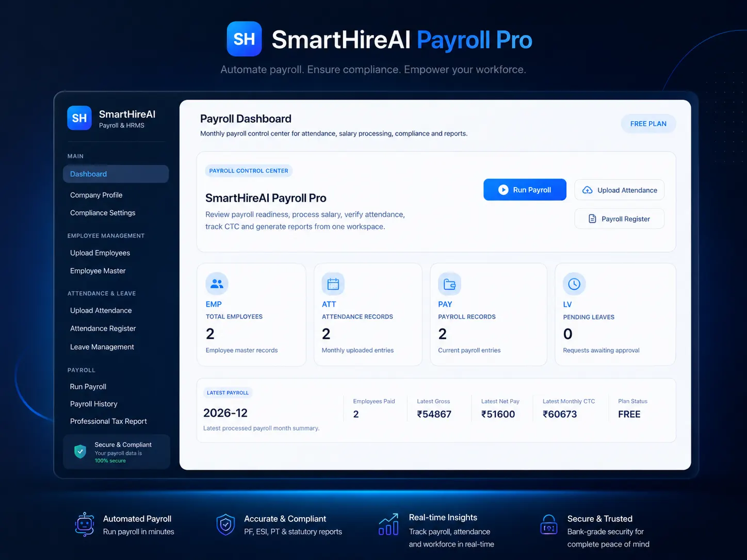Click the chart icon beside Real-time Insights
The width and height of the screenshot is (747, 560).
388,524
